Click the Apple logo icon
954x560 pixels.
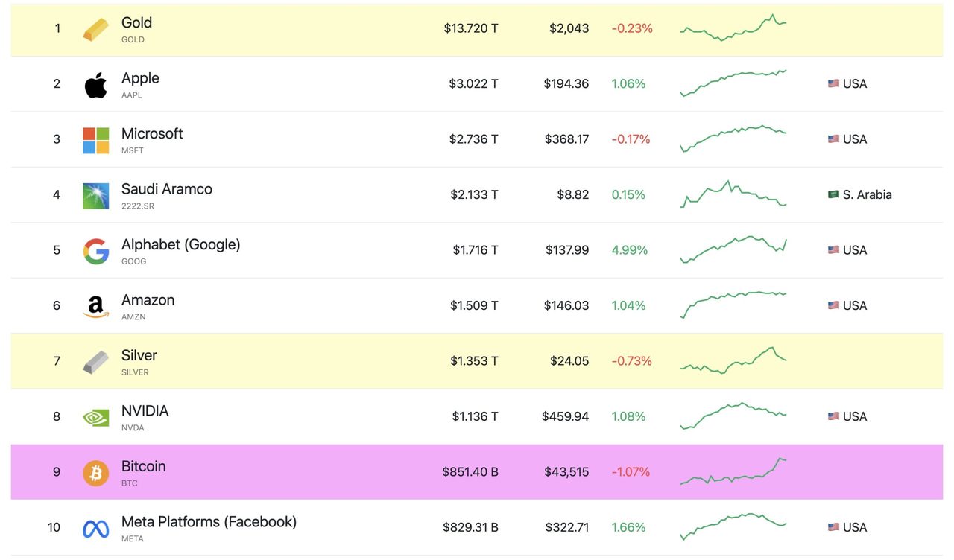pyautogui.click(x=95, y=85)
